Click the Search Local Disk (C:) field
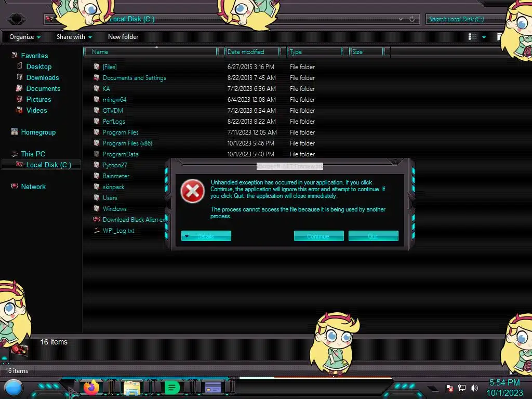This screenshot has width=532, height=399. 465,19
